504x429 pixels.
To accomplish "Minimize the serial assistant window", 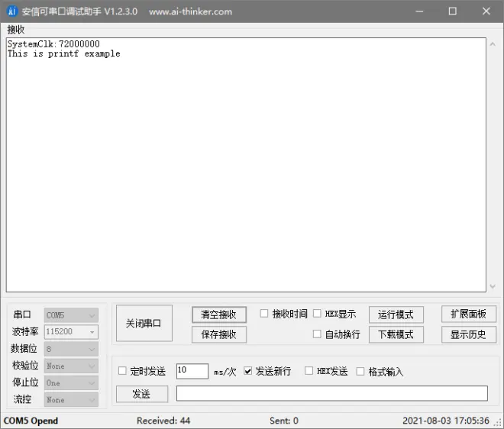I will 419,11.
